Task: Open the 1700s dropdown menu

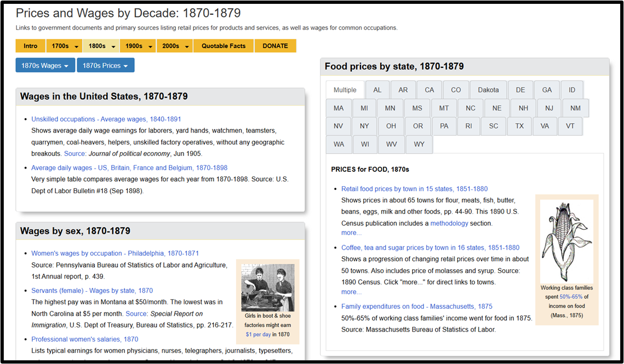Action: tap(64, 46)
